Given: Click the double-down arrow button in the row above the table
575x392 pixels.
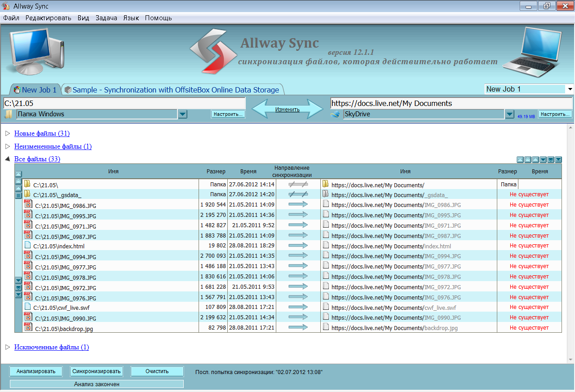Looking at the screenshot, I should click(x=551, y=159).
